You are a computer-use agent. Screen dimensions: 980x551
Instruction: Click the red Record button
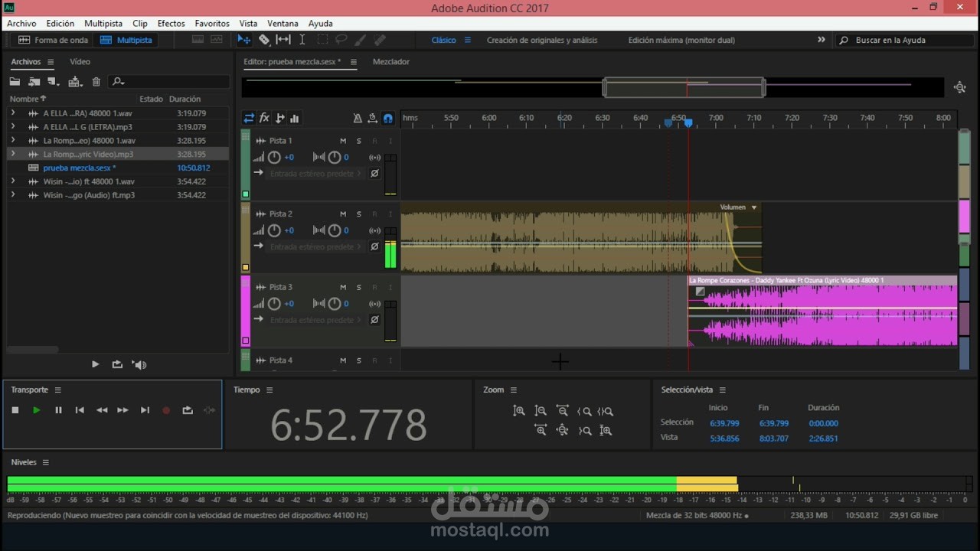(166, 410)
